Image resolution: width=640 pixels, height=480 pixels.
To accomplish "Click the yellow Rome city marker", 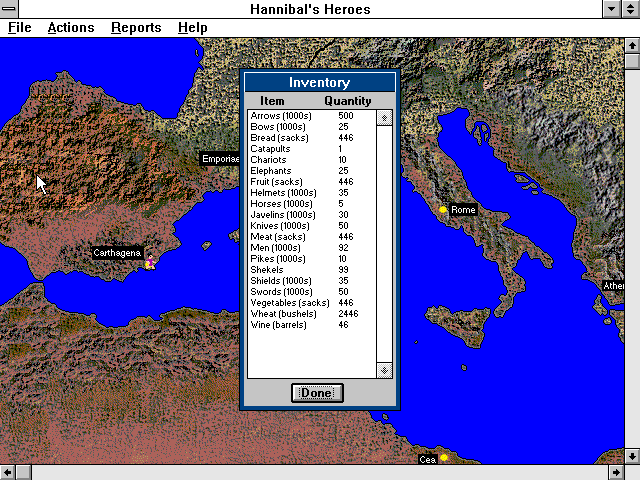I will pyautogui.click(x=442, y=209).
